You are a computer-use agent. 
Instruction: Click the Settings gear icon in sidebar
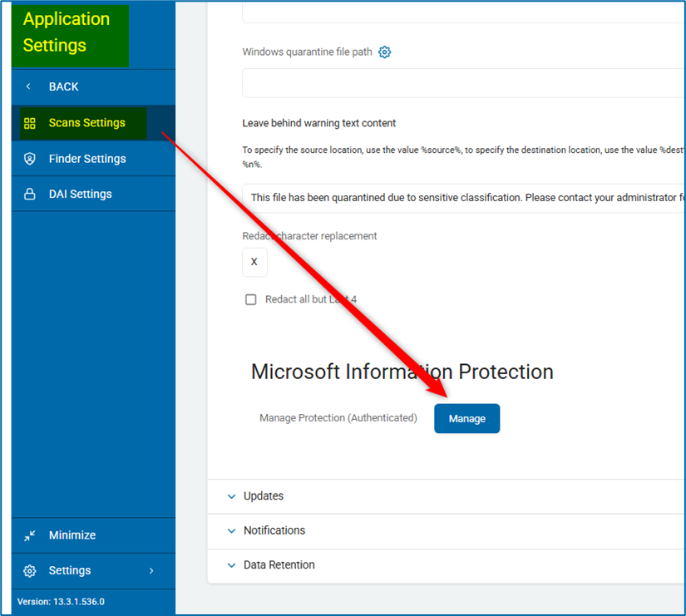pyautogui.click(x=29, y=571)
